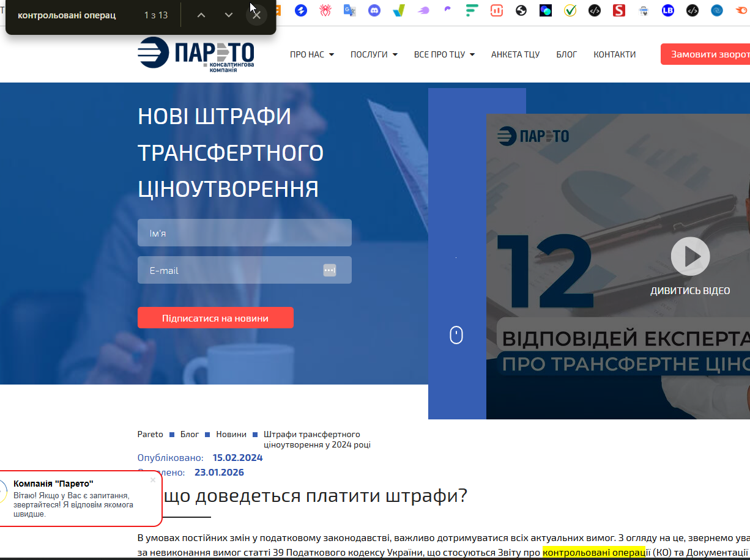750x560 pixels.
Task: Click the mouse scroll indicator icon
Action: [456, 335]
